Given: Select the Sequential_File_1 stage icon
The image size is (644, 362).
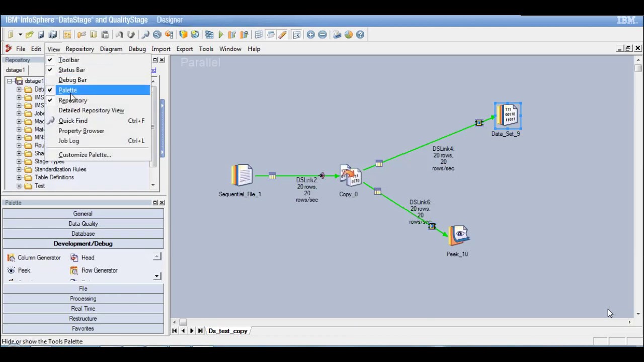Looking at the screenshot, I should pyautogui.click(x=242, y=176).
